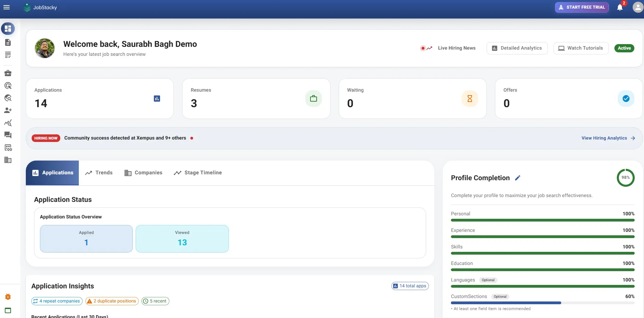
Task: Open the document page icon in sidebar
Action: coord(8,42)
